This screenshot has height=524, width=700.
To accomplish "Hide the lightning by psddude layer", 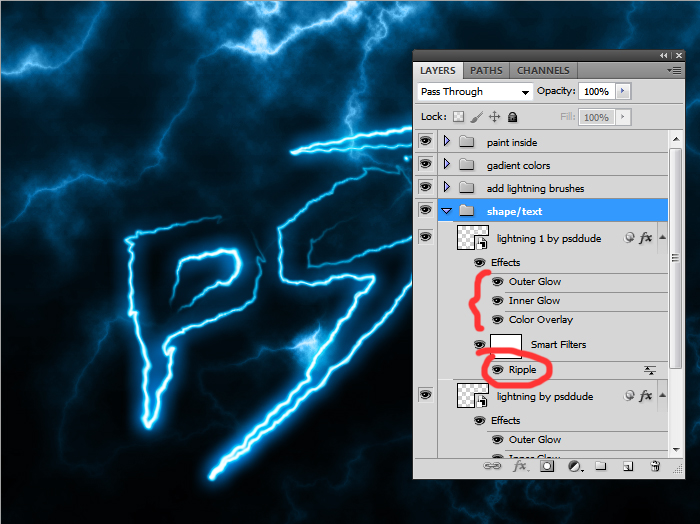I will (x=425, y=395).
